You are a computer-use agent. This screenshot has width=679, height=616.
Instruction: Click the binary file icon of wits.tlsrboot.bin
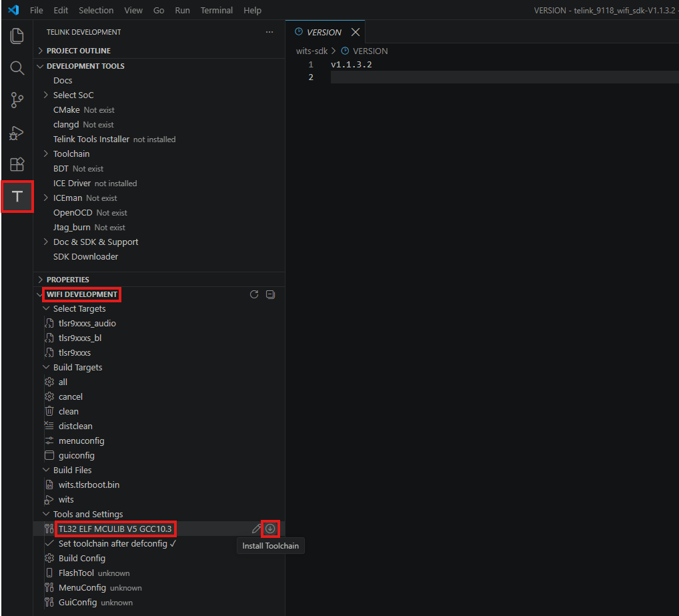click(49, 485)
